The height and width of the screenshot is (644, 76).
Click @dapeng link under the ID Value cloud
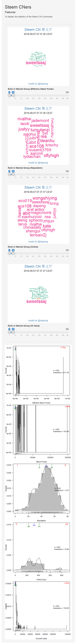tap(43, 320)
